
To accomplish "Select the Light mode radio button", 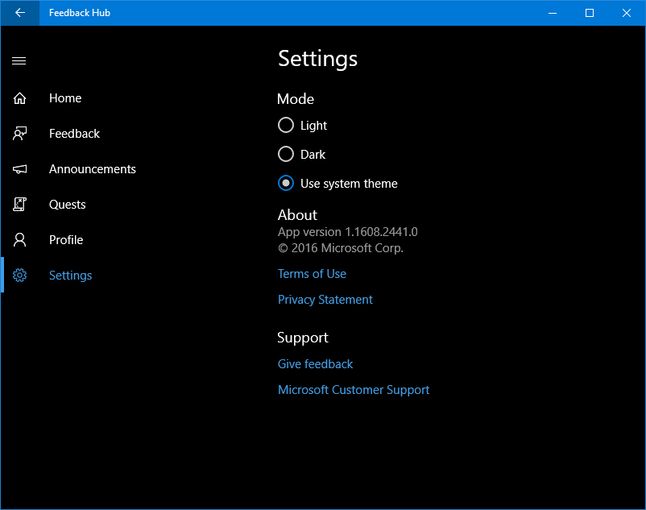I will coord(286,125).
